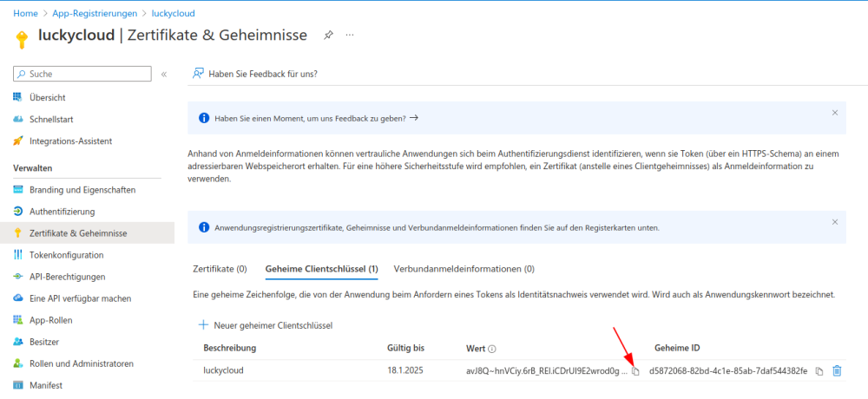The height and width of the screenshot is (399, 868).
Task: Pin the luckycloud page with the pin icon
Action: [328, 35]
